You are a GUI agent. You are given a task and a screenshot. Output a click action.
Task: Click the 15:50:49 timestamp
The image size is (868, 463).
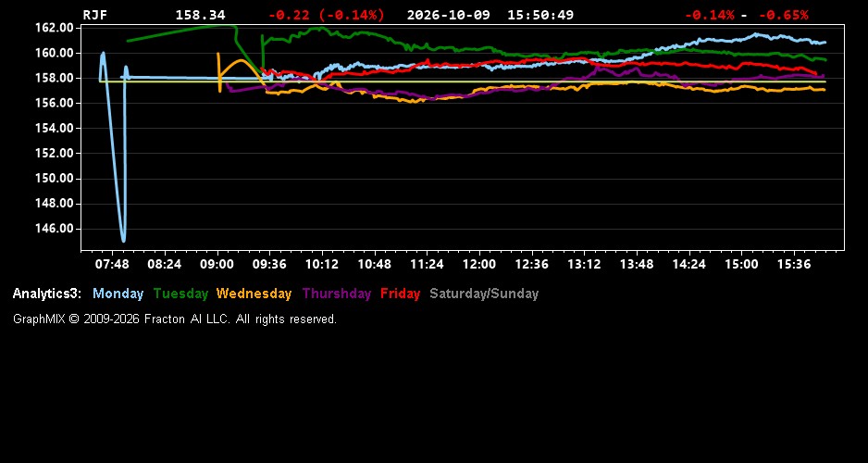pos(540,15)
